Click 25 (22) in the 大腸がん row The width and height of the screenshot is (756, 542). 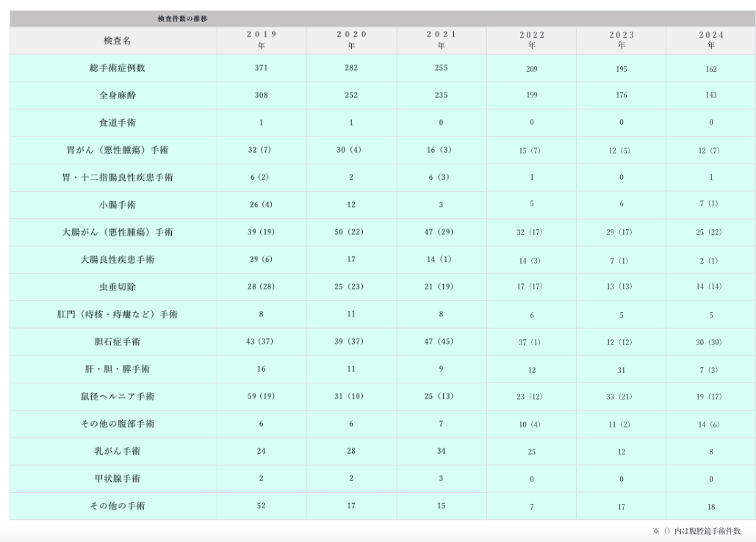tap(709, 232)
